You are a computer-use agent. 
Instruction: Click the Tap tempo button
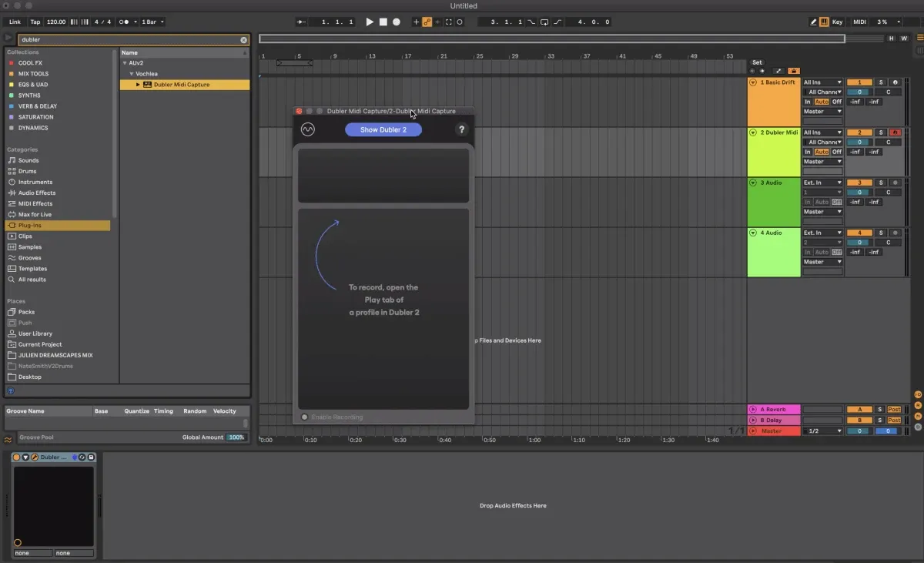(35, 22)
